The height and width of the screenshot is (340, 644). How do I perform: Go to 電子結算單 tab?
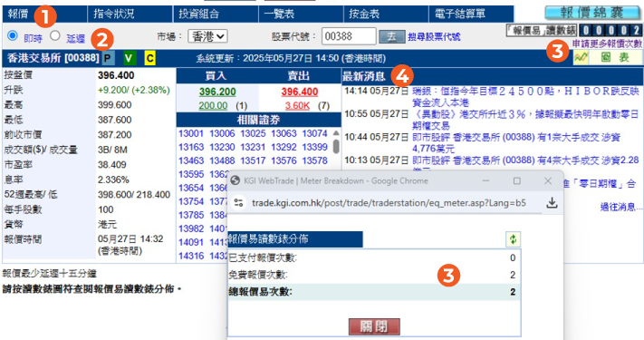[471, 14]
